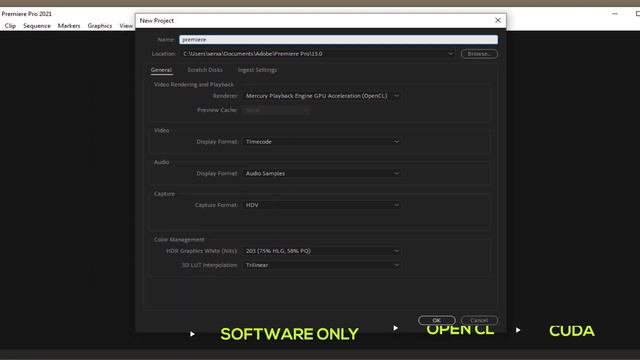Confirm with the OK button
Viewport: 640px width, 360px height.
(437, 320)
